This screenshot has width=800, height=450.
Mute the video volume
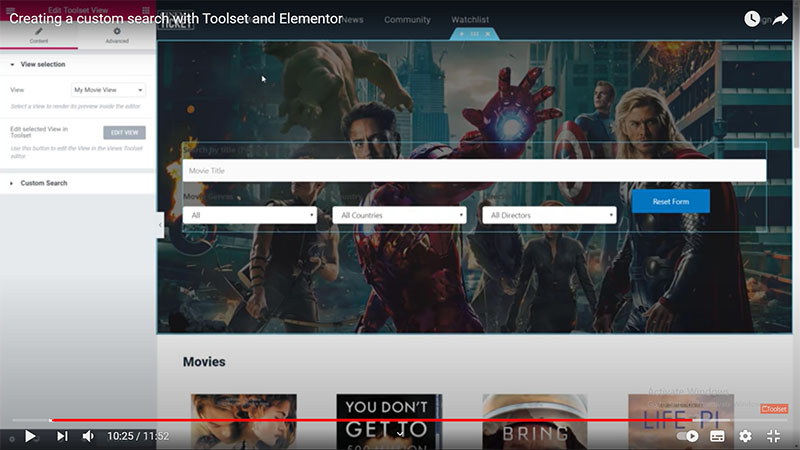[x=88, y=436]
